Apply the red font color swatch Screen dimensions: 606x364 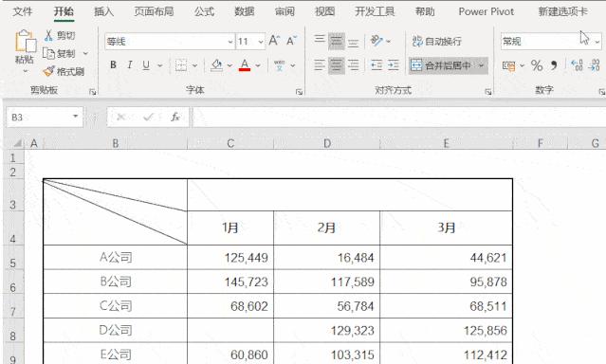click(x=245, y=64)
